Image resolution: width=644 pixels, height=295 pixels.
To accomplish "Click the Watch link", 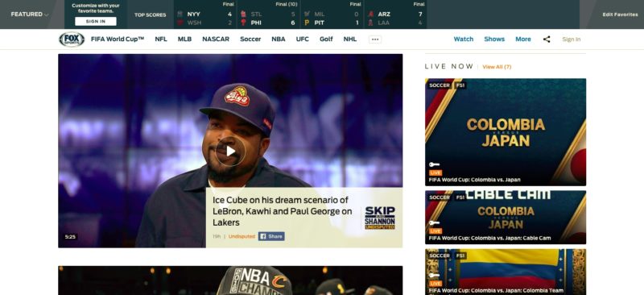I will point(464,39).
